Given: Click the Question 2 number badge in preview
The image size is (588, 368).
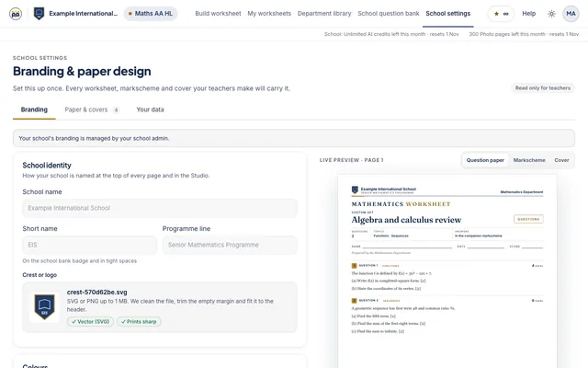Looking at the screenshot, I should tap(354, 301).
